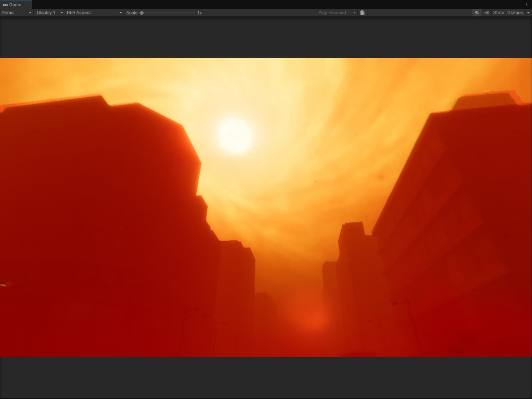Open the Play Focused mode dropdown
This screenshot has height=399, width=532.
click(x=336, y=13)
